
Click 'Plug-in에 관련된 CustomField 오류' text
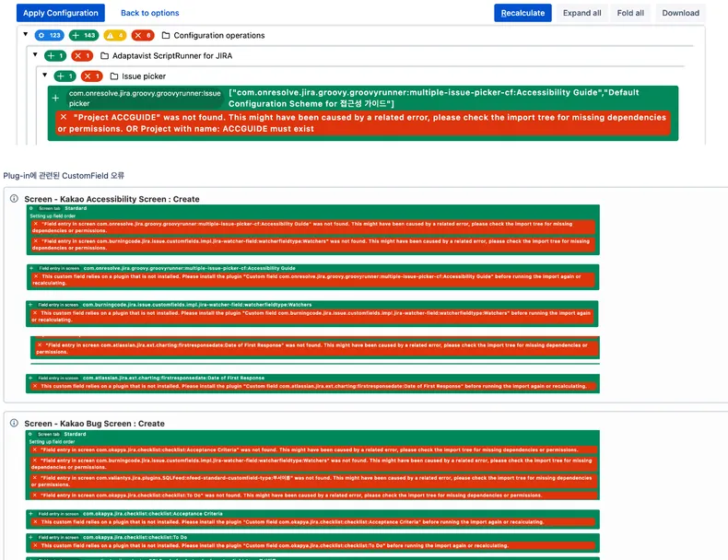pos(64,175)
